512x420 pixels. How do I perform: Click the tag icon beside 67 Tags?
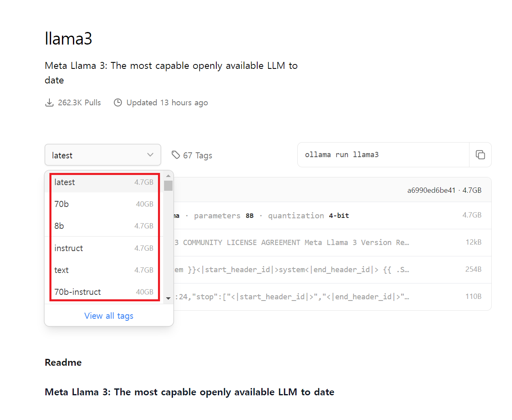point(176,155)
